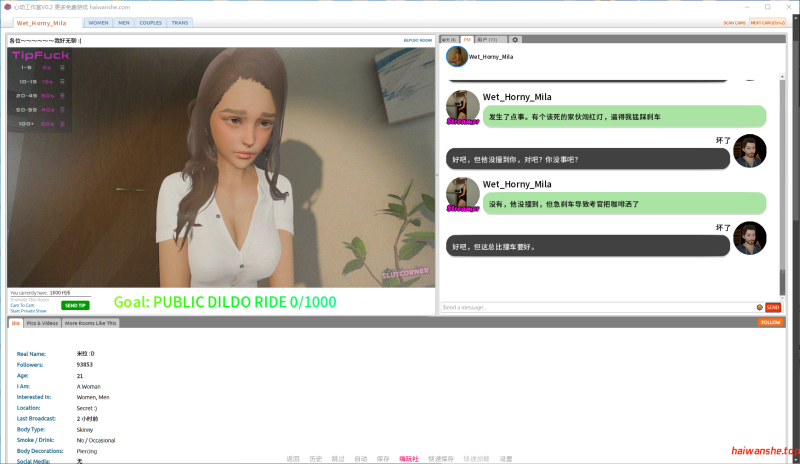
Task: Click the 历史 (history) quick menu item
Action: tap(316, 459)
